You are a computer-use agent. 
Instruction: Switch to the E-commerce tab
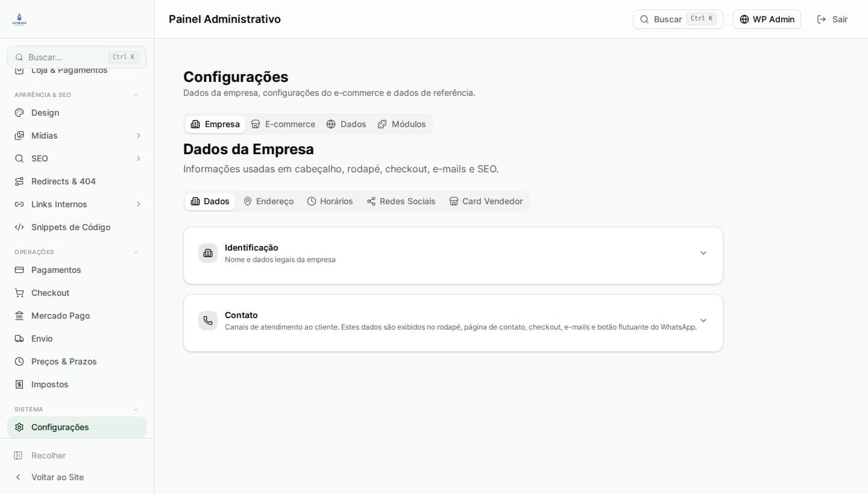click(283, 124)
